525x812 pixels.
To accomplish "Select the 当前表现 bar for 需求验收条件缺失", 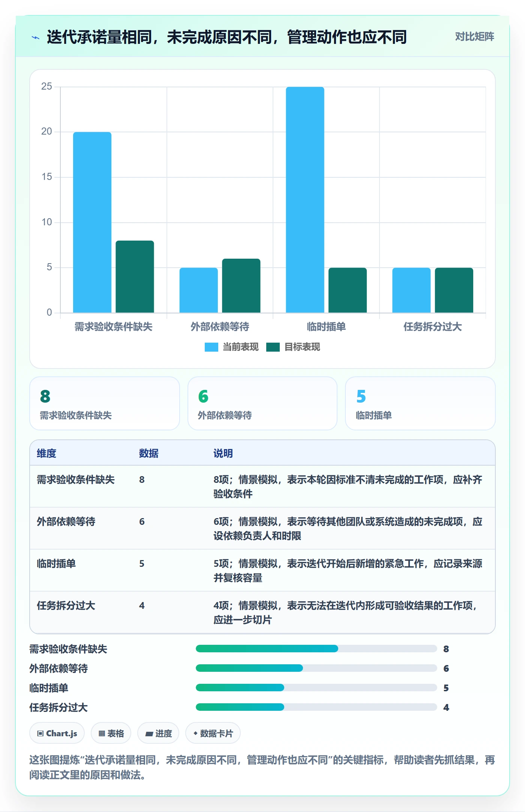I will [x=92, y=222].
